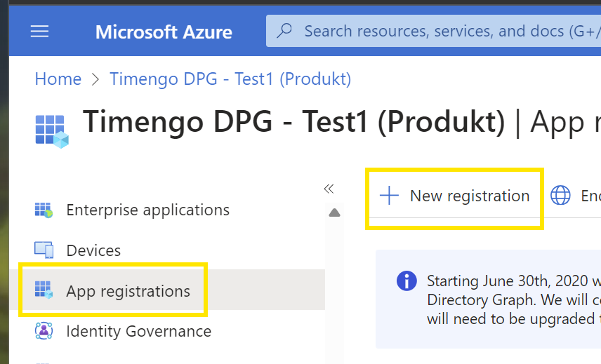
Task: Click the App registrations sidebar icon
Action: click(44, 290)
